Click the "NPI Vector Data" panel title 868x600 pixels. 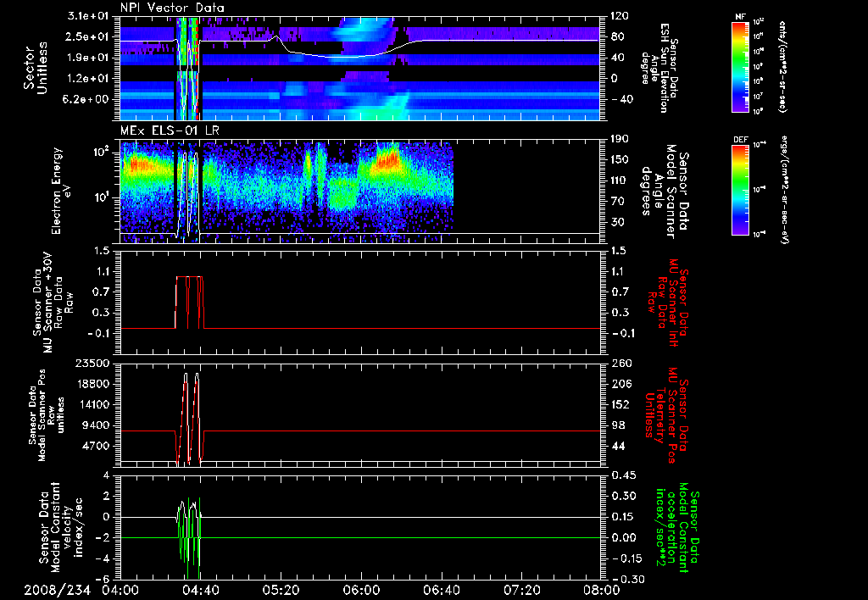coord(172,8)
